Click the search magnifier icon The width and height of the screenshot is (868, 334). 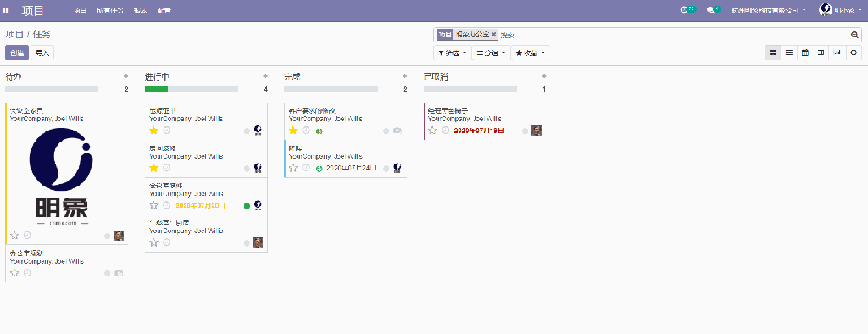coord(854,35)
